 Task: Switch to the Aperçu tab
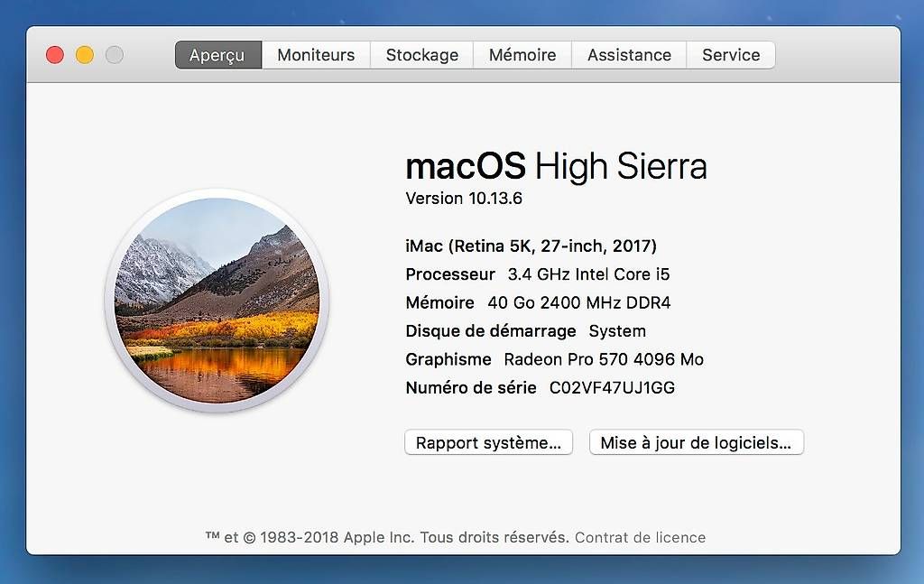coord(218,55)
